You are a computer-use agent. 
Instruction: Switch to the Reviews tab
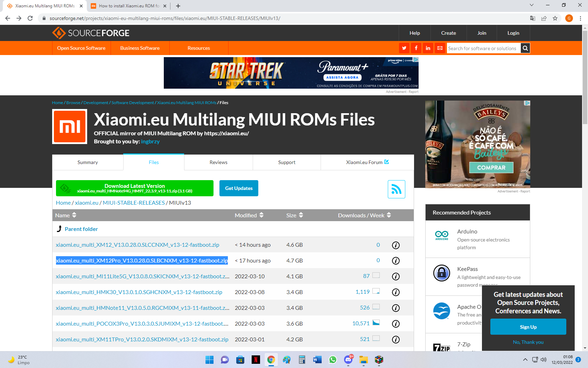point(218,162)
